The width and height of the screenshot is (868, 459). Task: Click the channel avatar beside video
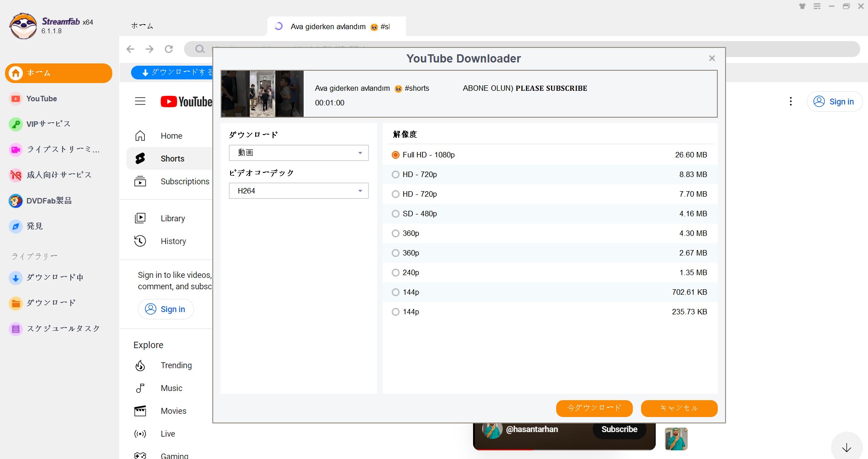(x=676, y=439)
